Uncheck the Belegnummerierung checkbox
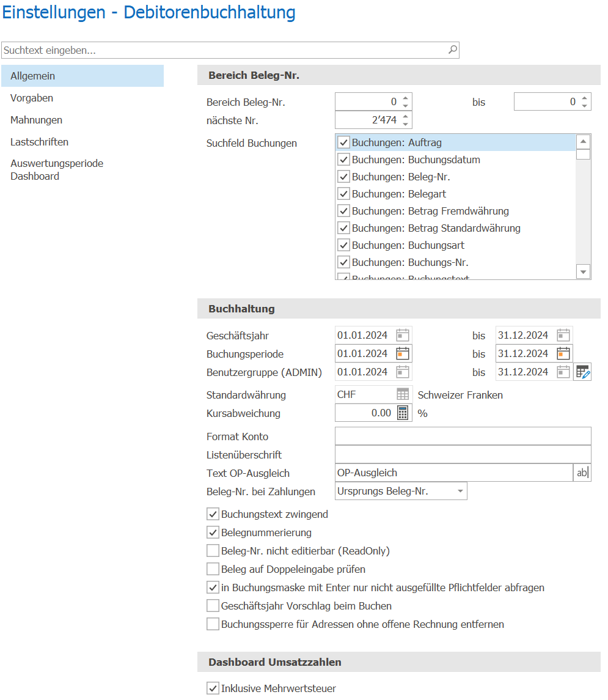 [x=213, y=532]
